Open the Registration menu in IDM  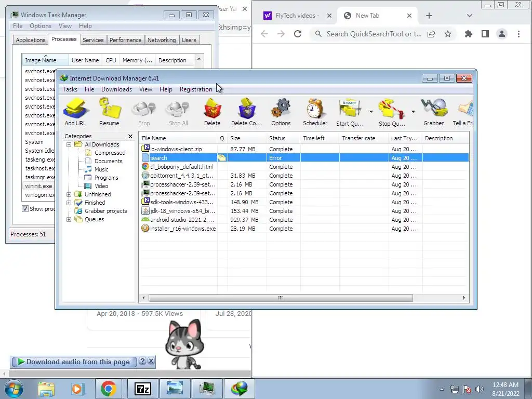[196, 89]
